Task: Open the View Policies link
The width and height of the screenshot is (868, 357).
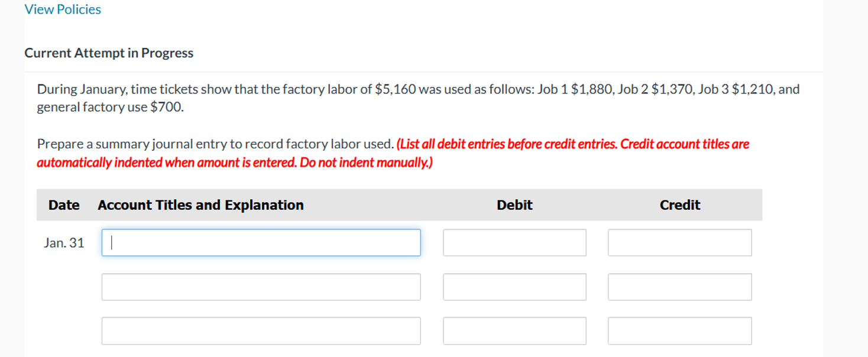Action: coord(61,9)
